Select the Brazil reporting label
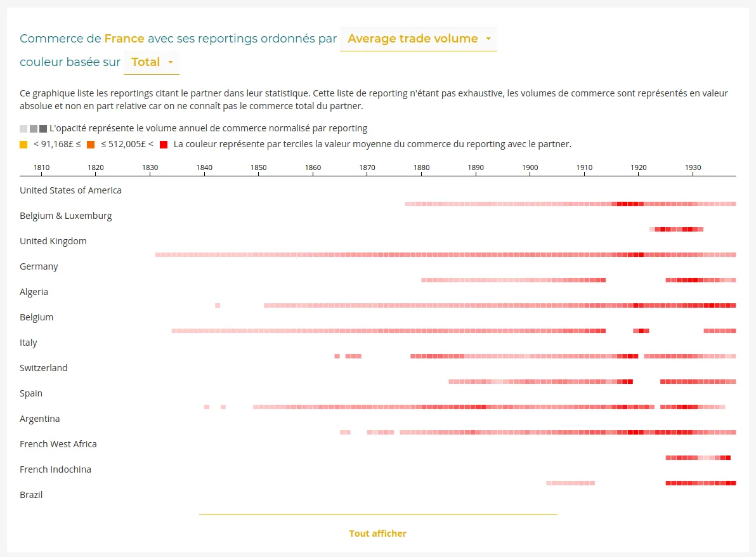Viewport: 756px width, 557px height. (31, 495)
